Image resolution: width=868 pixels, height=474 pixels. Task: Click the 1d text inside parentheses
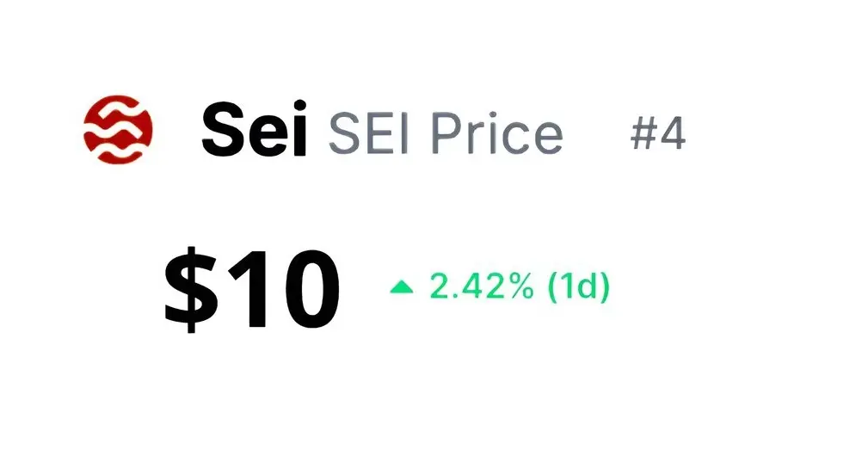pos(578,286)
